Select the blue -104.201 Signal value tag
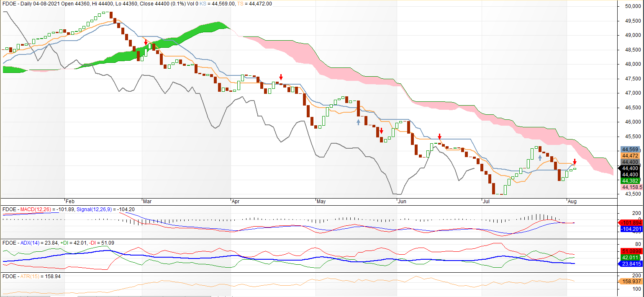The width and height of the screenshot is (644, 297). click(x=631, y=229)
